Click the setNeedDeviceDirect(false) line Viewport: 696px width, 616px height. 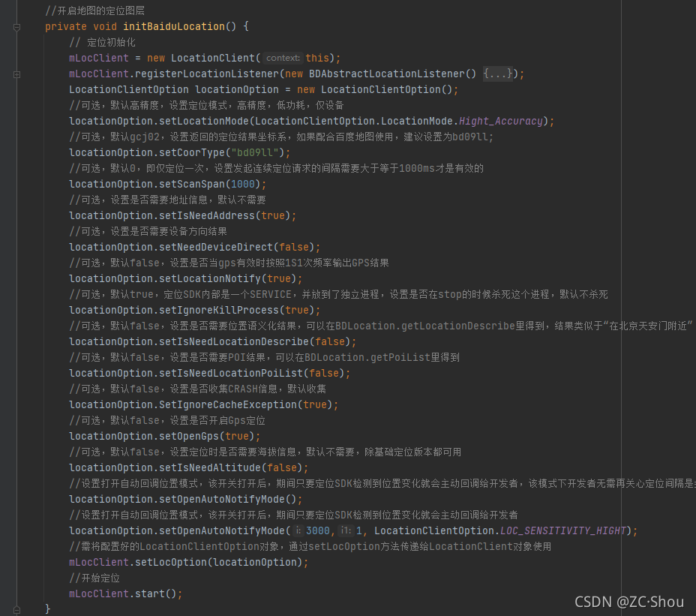pyautogui.click(x=194, y=248)
